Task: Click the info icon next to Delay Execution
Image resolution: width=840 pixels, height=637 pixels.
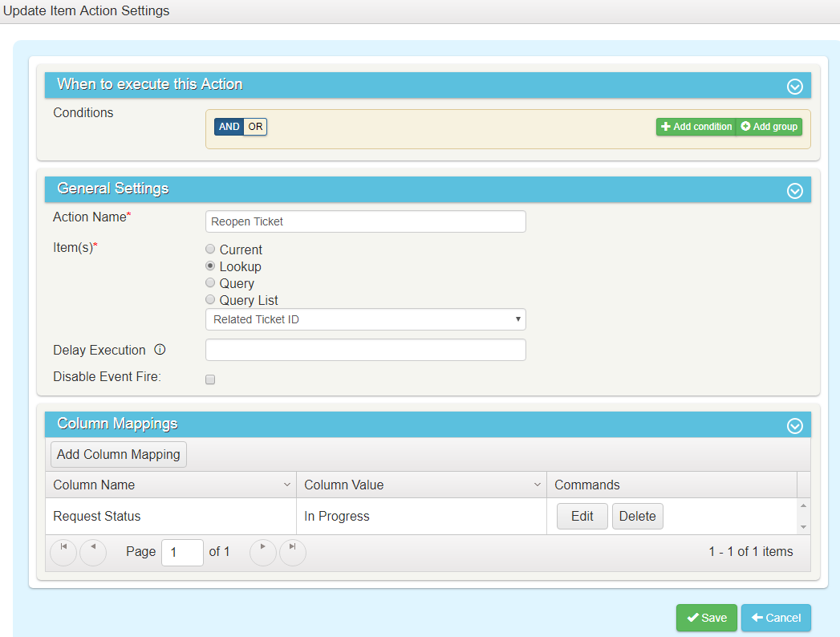Action: click(x=160, y=350)
